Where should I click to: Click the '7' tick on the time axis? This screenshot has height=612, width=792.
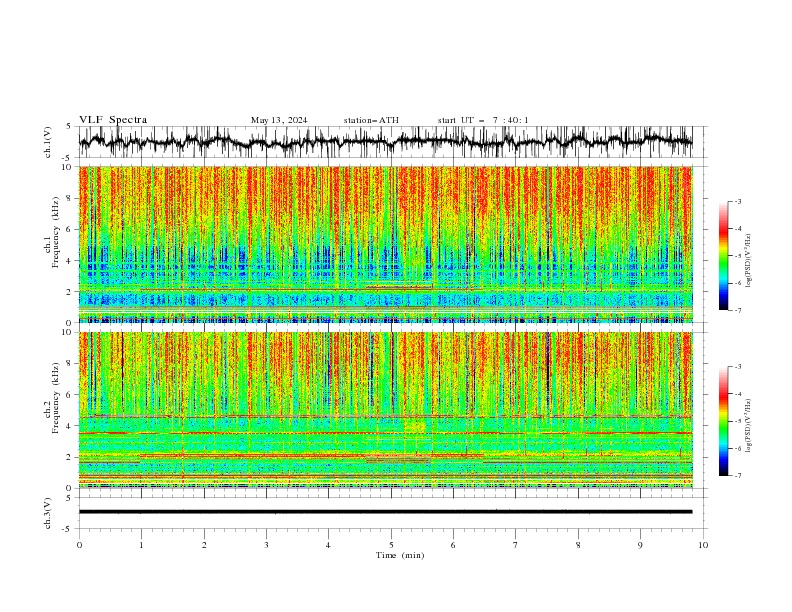(x=516, y=545)
